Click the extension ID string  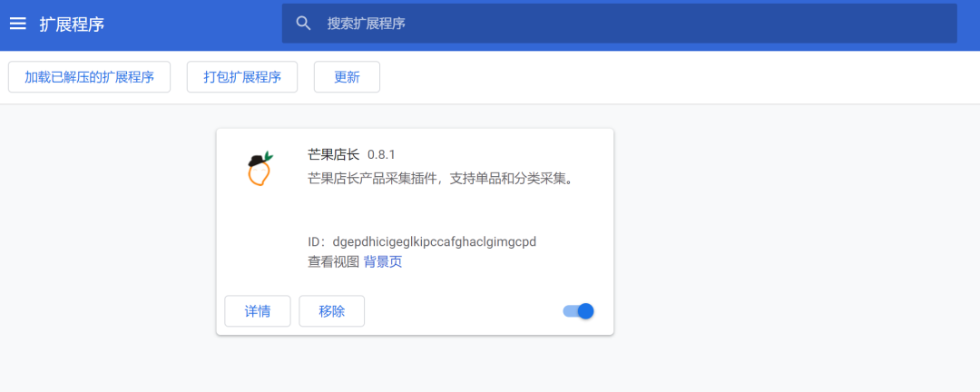tap(435, 241)
